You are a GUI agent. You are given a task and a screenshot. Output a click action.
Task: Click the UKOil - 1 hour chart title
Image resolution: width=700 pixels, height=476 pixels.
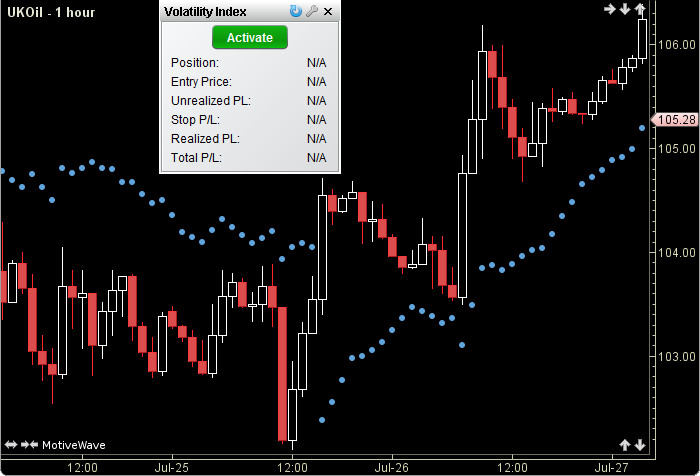point(51,12)
